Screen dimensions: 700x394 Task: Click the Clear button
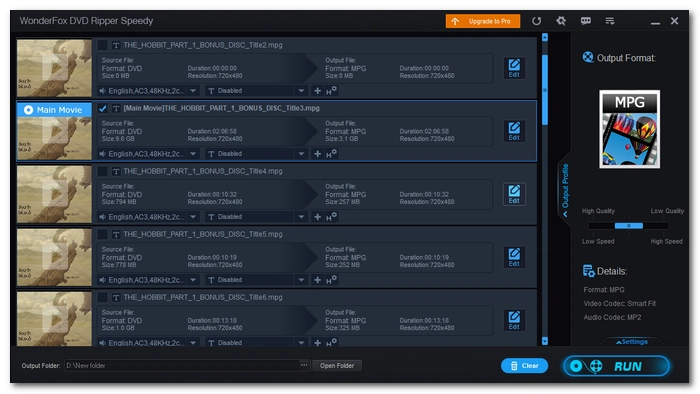524,365
